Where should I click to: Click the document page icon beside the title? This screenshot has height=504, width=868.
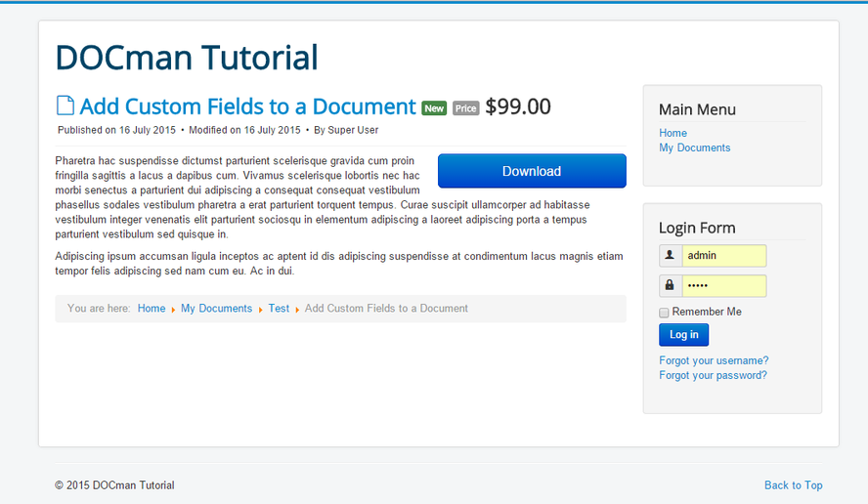65,105
